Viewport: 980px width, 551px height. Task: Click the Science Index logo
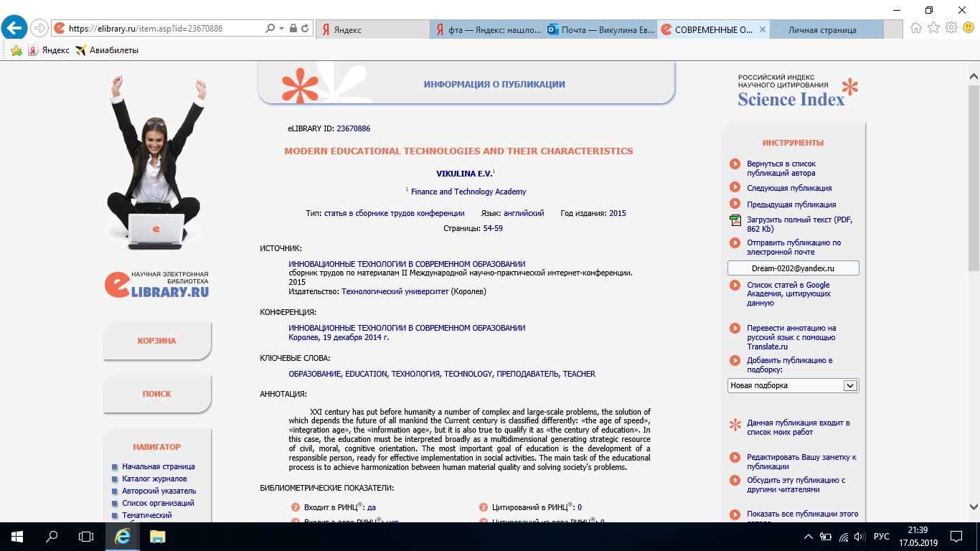tap(798, 92)
